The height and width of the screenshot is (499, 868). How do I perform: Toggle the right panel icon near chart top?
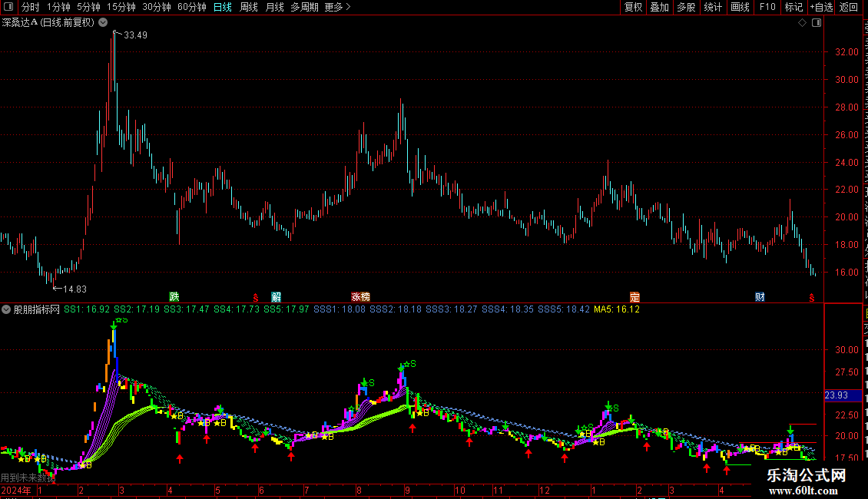(x=817, y=23)
